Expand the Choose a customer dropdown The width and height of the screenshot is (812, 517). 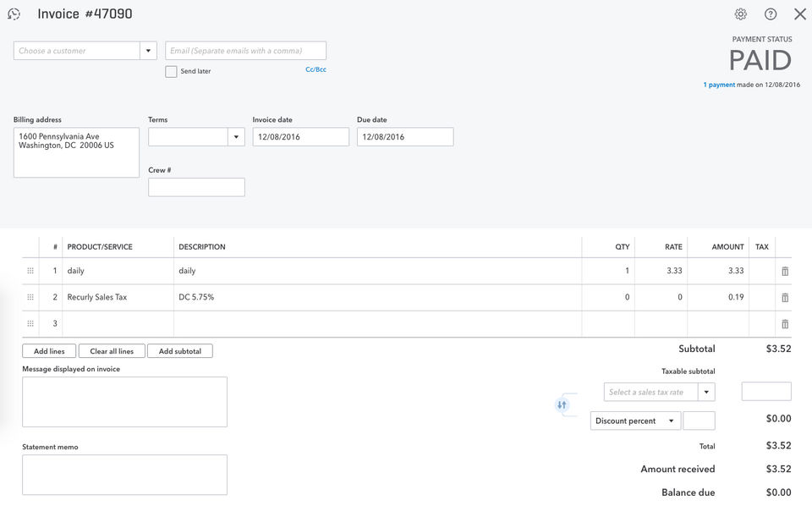click(149, 51)
